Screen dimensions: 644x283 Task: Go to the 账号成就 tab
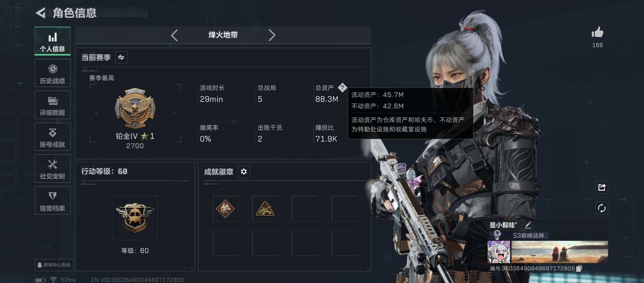coord(52,137)
